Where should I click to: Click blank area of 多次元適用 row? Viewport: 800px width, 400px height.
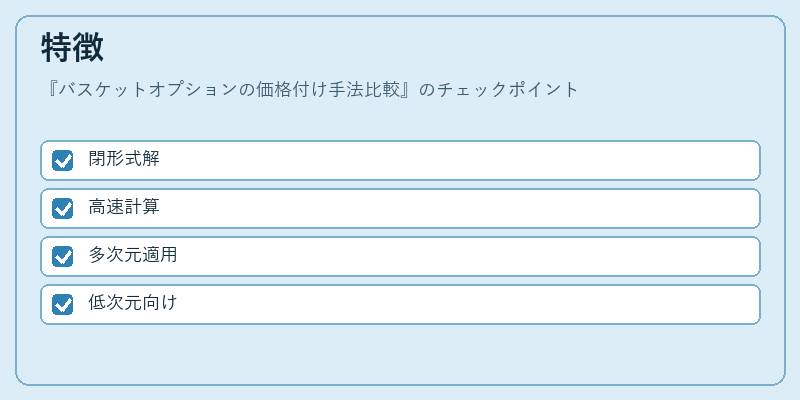tap(459, 257)
